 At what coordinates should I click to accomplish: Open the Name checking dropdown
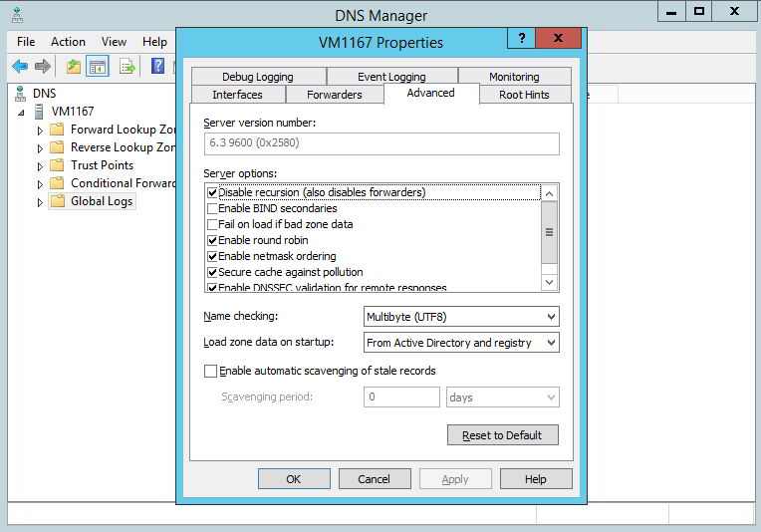coord(461,317)
